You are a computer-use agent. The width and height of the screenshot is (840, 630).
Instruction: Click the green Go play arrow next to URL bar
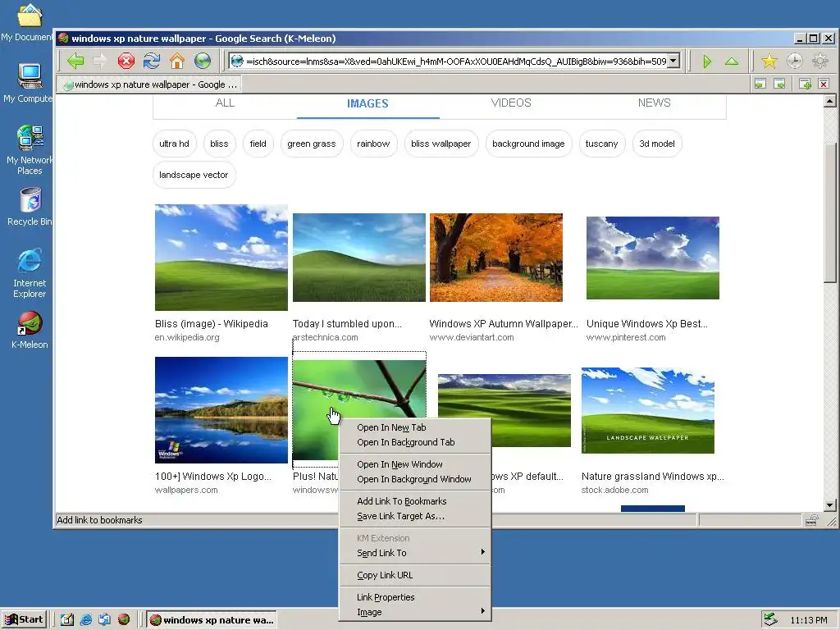click(706, 61)
